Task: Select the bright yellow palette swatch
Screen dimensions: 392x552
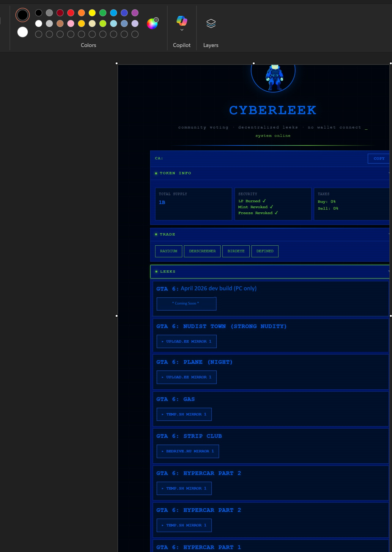Action: (92, 13)
